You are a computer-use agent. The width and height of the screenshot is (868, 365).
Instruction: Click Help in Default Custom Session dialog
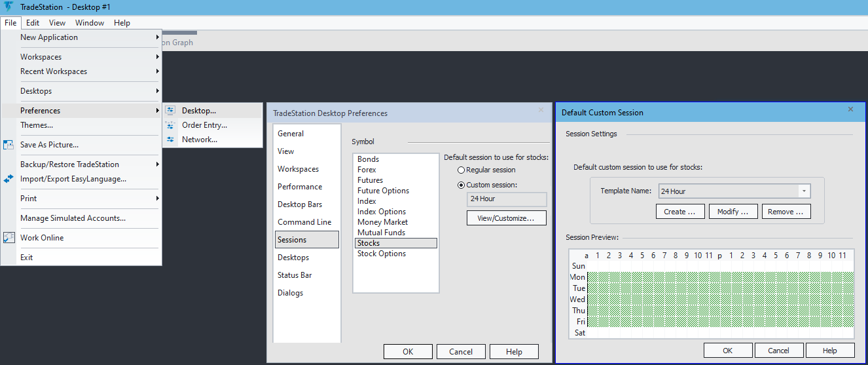(830, 351)
